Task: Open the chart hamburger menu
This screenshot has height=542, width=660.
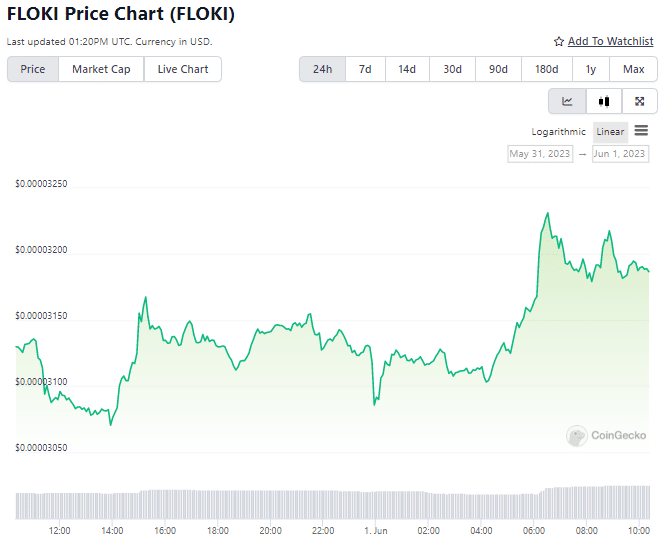Action: 641,130
